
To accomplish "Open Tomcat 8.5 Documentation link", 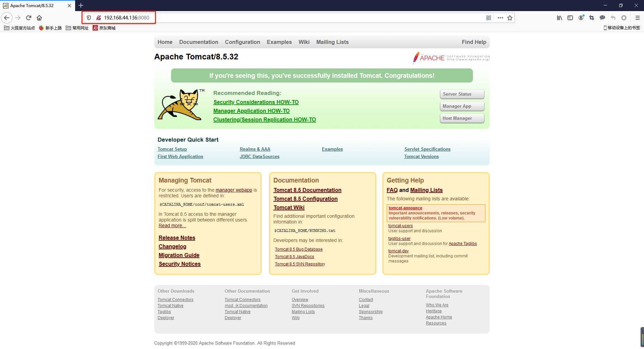I will 308,190.
